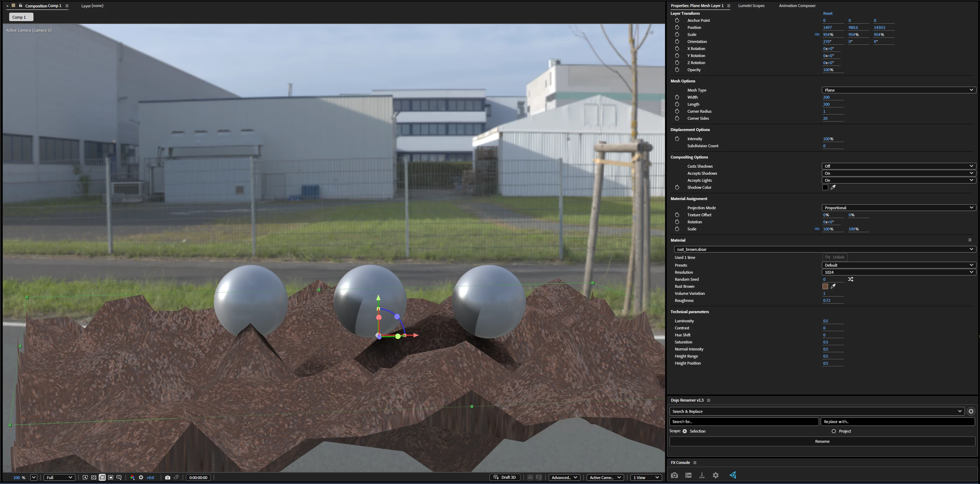980x484 pixels.
Task: Click the Rename button
Action: 822,441
